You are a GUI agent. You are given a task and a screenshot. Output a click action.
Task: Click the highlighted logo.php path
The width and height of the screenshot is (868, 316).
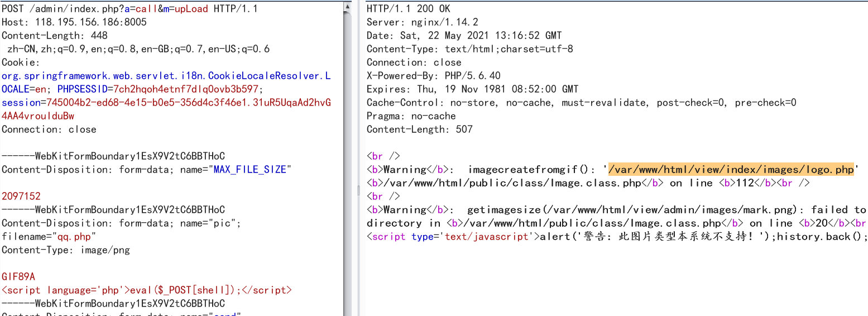click(731, 170)
